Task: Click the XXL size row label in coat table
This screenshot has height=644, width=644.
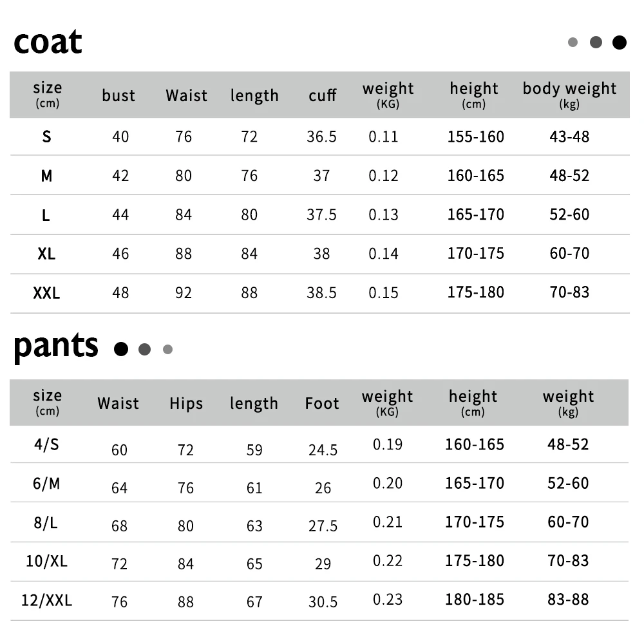Action: tap(46, 293)
